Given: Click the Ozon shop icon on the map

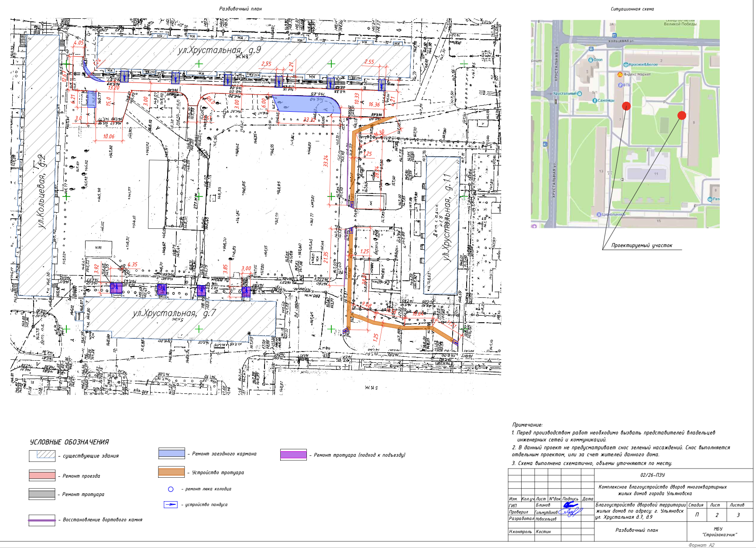Looking at the screenshot, I should [x=591, y=60].
